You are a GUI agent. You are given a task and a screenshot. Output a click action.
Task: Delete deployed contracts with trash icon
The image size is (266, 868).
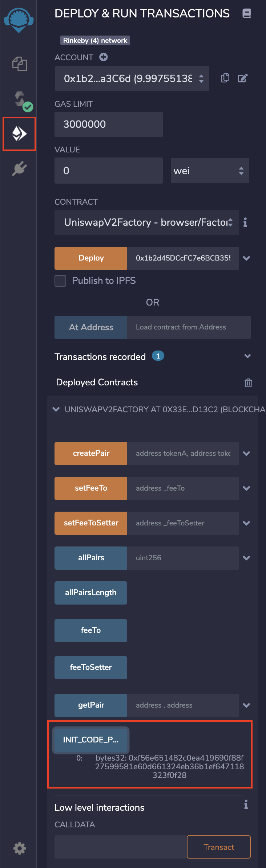point(248,382)
